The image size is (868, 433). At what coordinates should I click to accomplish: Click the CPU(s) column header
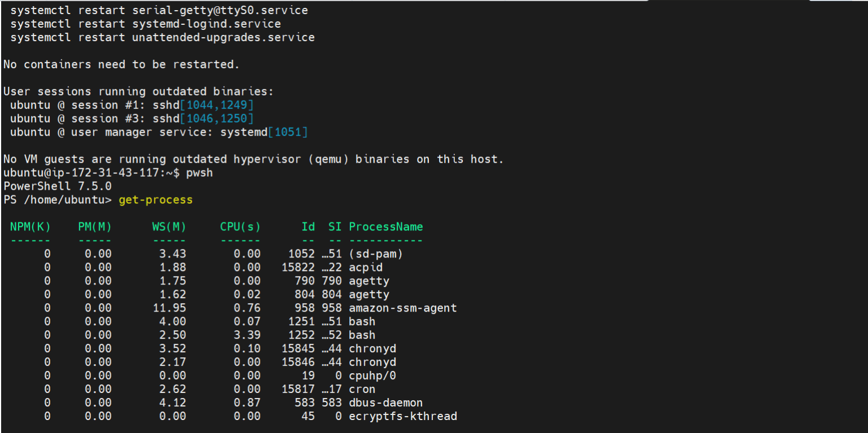pos(240,226)
